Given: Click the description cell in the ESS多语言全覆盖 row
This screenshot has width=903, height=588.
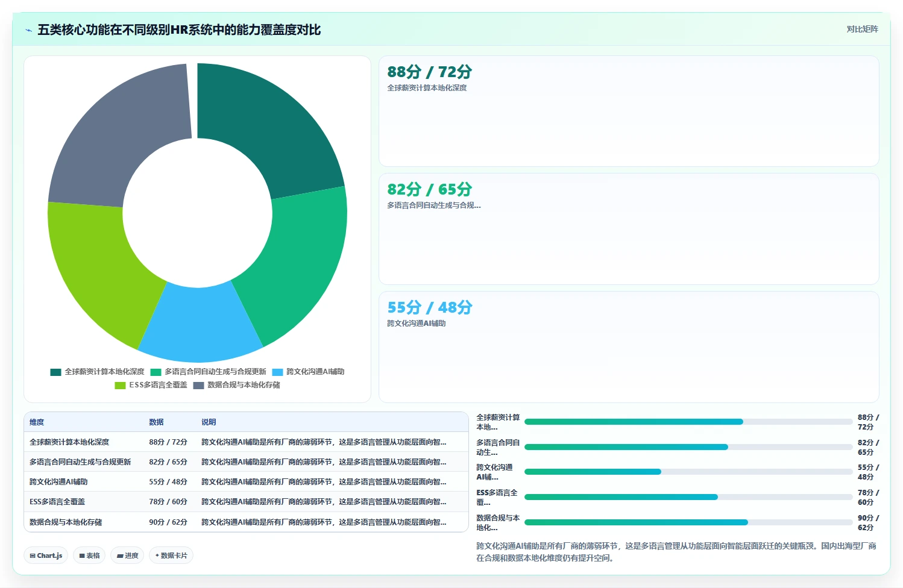Looking at the screenshot, I should click(x=324, y=502).
